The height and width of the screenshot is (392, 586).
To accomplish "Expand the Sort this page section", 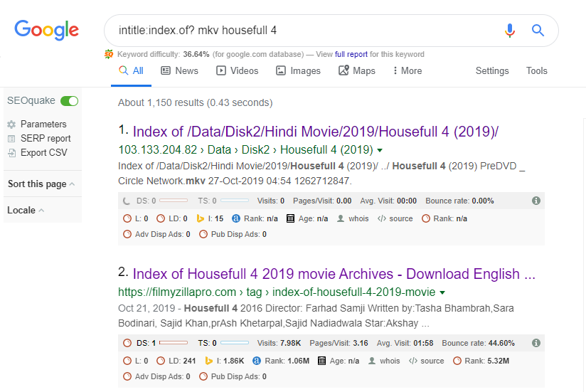I will (42, 184).
